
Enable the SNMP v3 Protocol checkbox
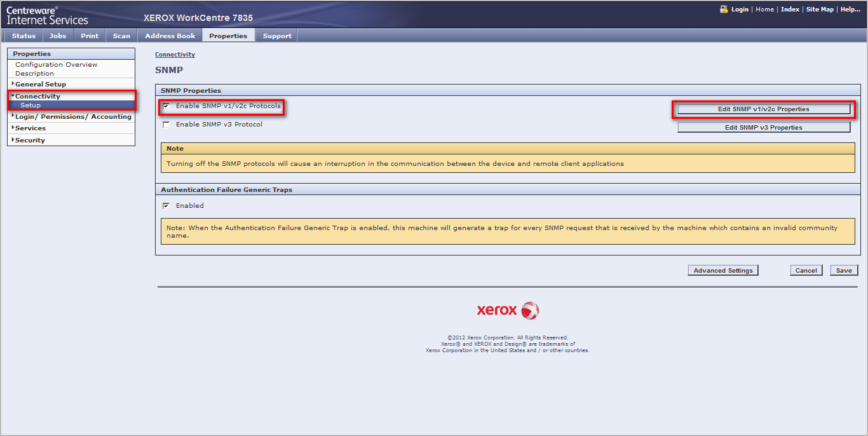pos(166,125)
